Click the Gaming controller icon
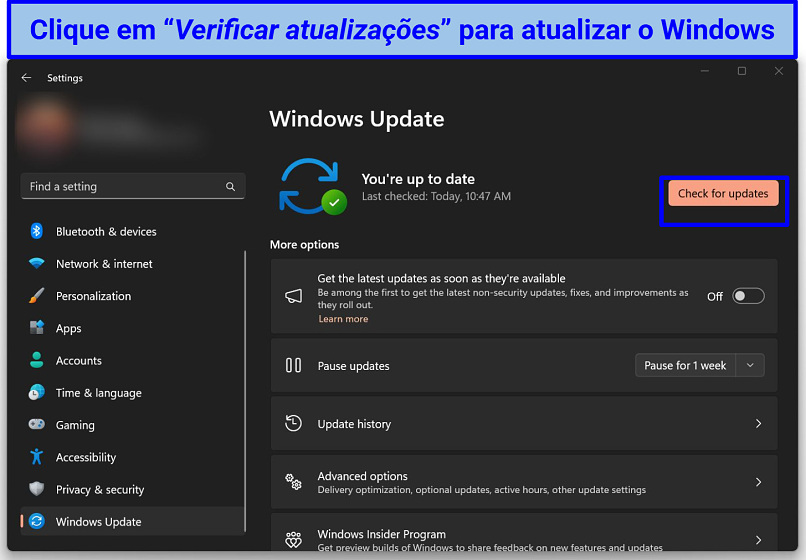The height and width of the screenshot is (560, 806). tap(36, 424)
